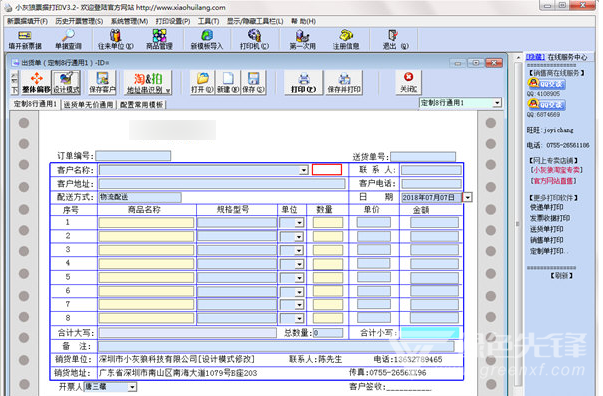
Task: Expand the 客户名称 combo box arrow
Action: (x=304, y=170)
